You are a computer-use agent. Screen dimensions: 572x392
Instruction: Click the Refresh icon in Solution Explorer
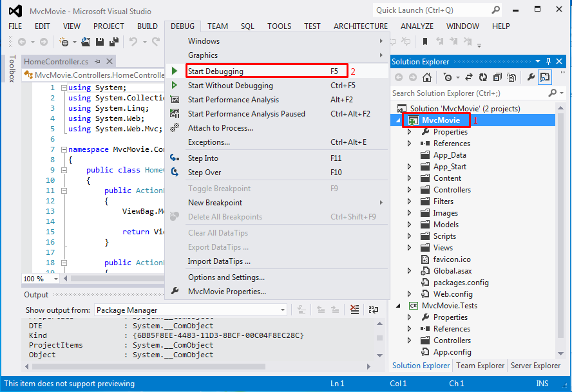point(483,77)
